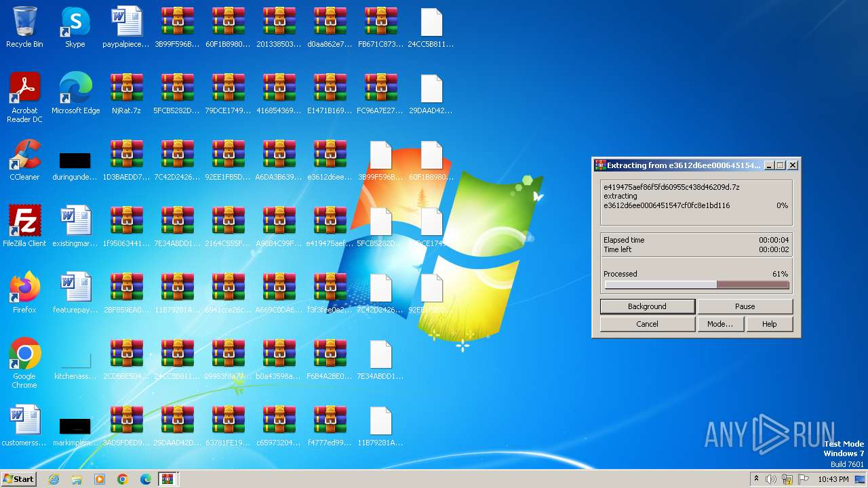Select the F6B4A2BE0 archive icon

[x=330, y=354]
